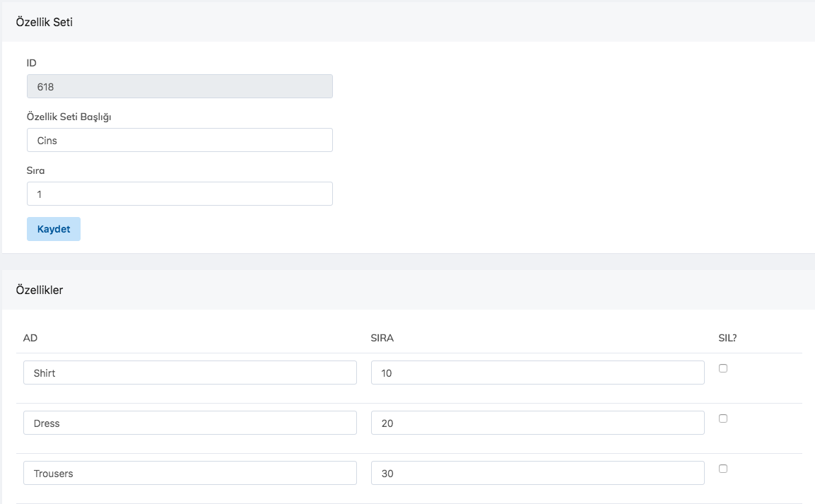Click the Sıra field in Özellik Seti form

(180, 194)
